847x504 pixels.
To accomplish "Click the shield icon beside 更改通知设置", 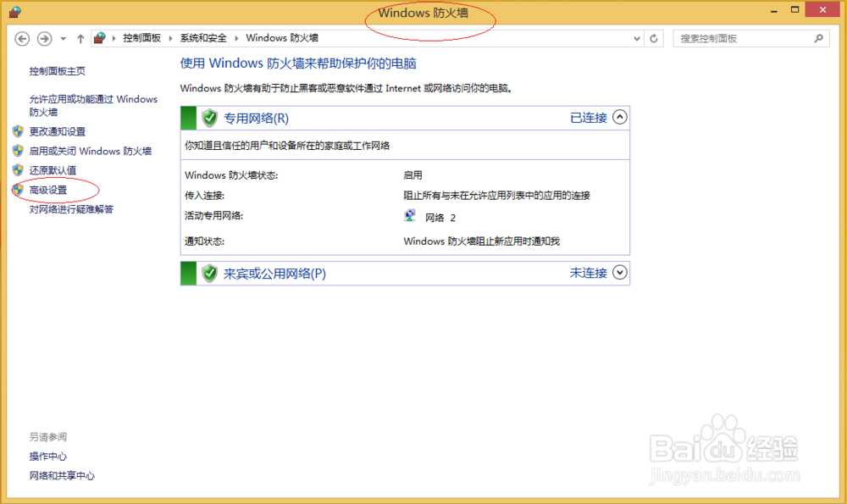I will 18,131.
